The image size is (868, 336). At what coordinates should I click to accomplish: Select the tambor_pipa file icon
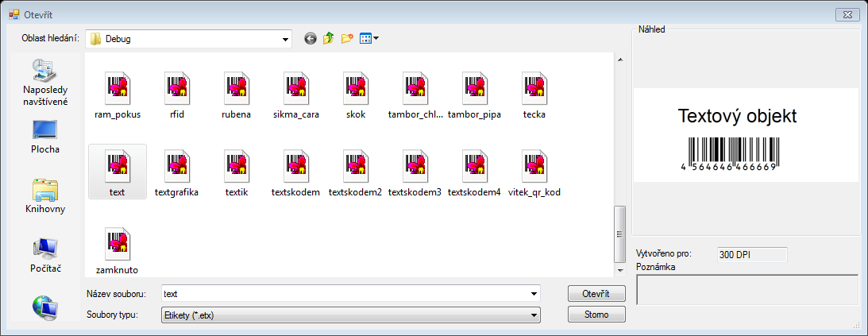click(x=474, y=87)
